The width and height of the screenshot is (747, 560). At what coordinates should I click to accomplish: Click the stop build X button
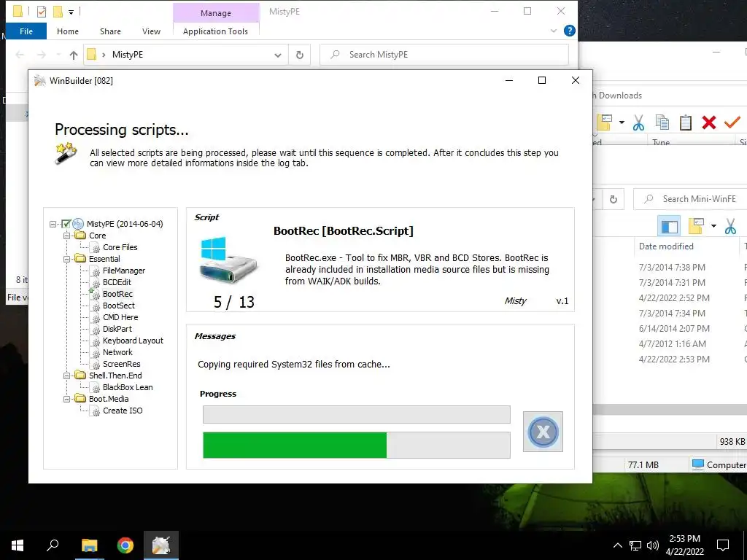point(543,432)
